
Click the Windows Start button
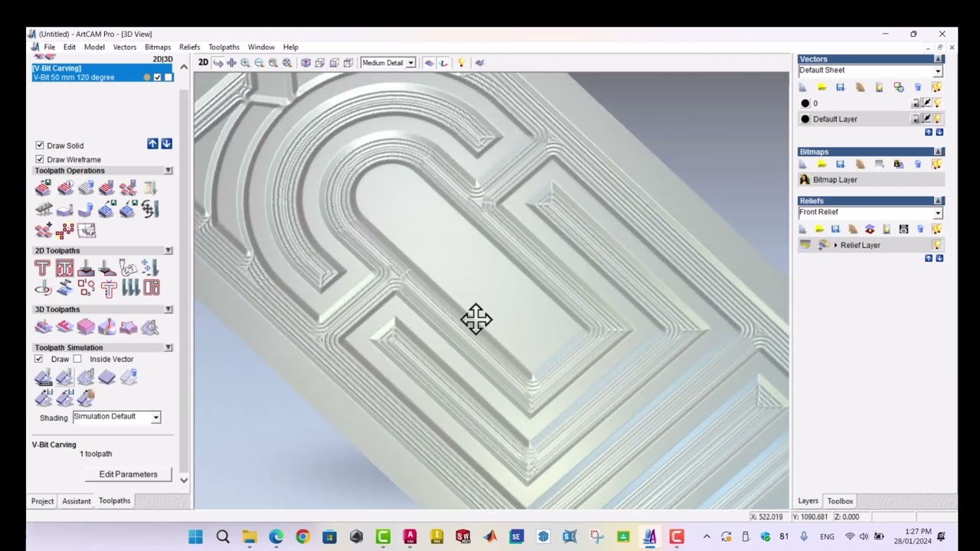pos(195,536)
